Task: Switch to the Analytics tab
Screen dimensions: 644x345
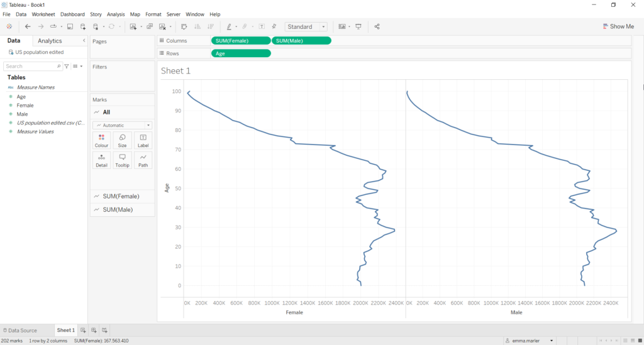Action: click(x=50, y=41)
